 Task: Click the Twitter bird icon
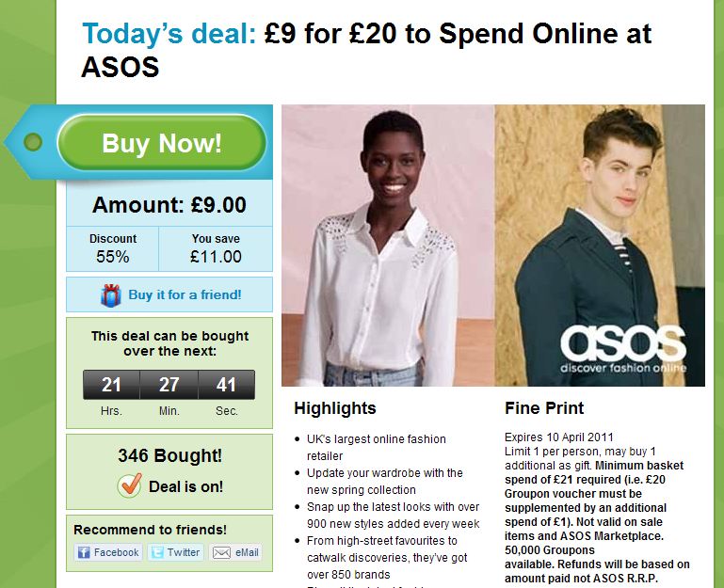[157, 552]
